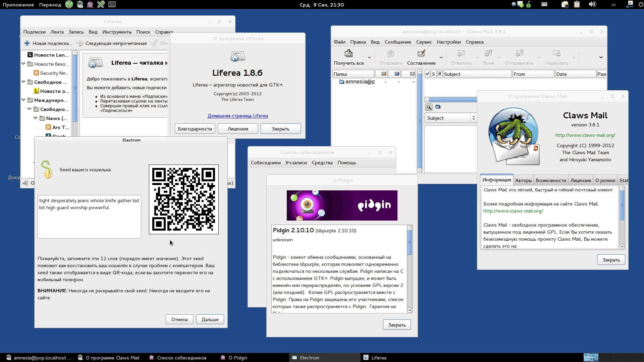Click the power/shutdown icon in the top panel
644x362 pixels.
(x=641, y=4)
